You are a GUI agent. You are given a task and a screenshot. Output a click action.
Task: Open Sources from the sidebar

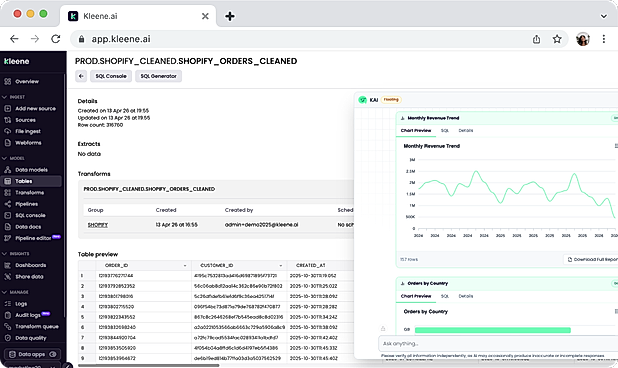click(25, 120)
